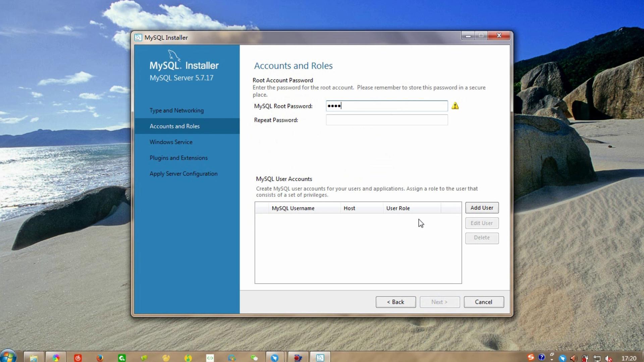The image size is (644, 362).
Task: Go to Type and Networking step
Action: pos(176,111)
